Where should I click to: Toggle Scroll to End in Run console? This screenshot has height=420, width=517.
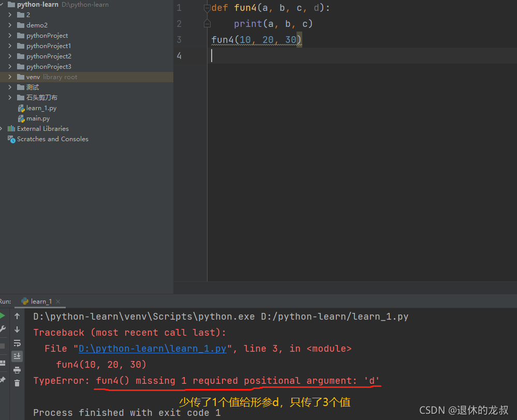[x=17, y=356]
